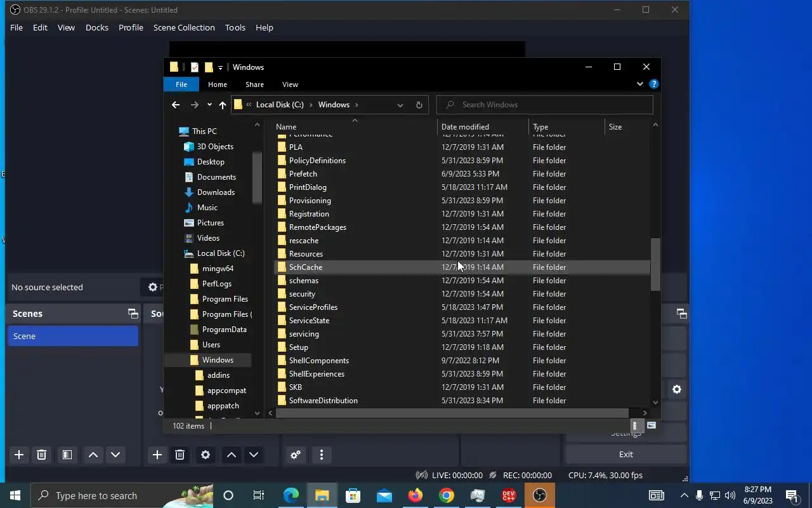Open address bar history dropdown

tap(400, 105)
